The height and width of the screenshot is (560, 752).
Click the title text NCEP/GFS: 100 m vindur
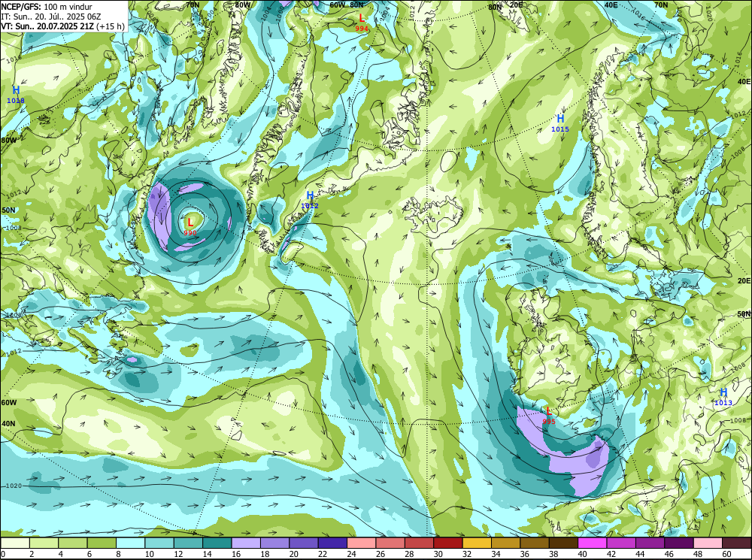[x=47, y=7]
